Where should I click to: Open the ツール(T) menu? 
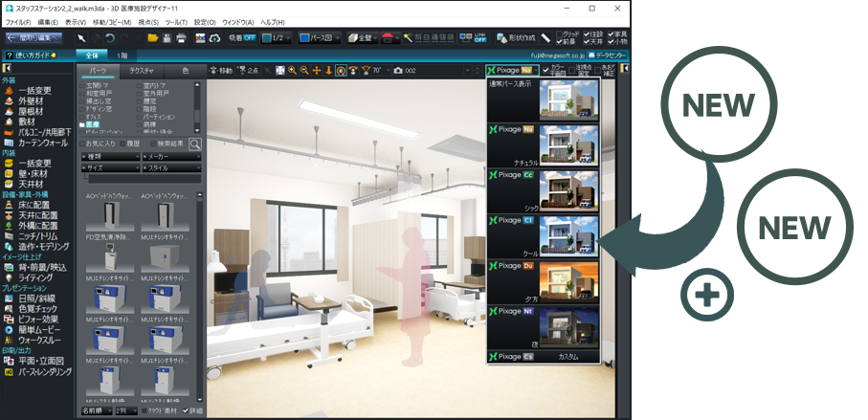pos(175,21)
